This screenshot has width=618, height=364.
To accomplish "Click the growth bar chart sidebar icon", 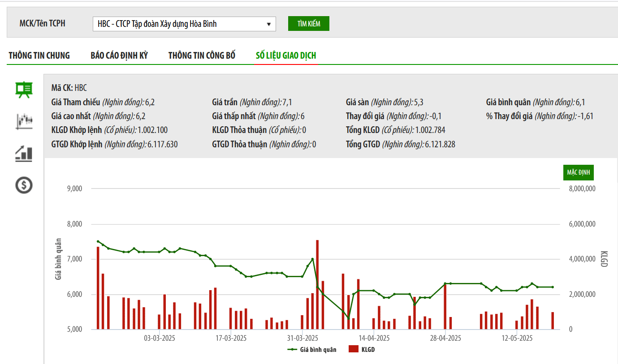I will [24, 153].
